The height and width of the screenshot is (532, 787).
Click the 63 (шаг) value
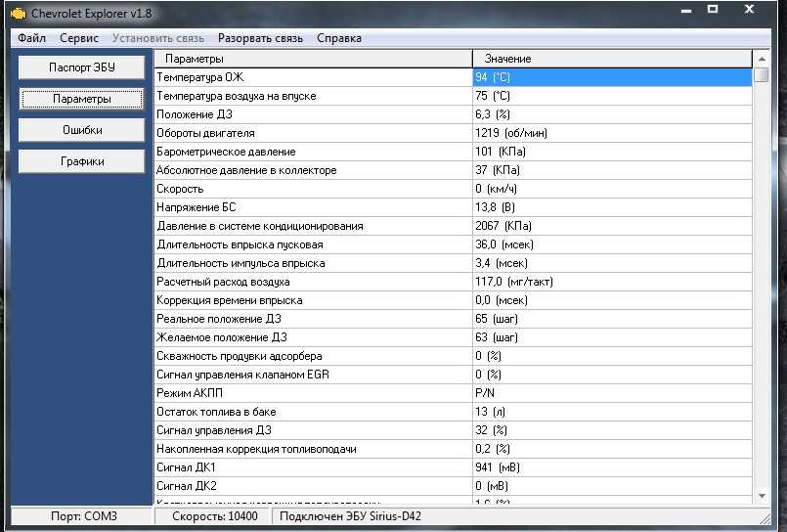pos(497,337)
